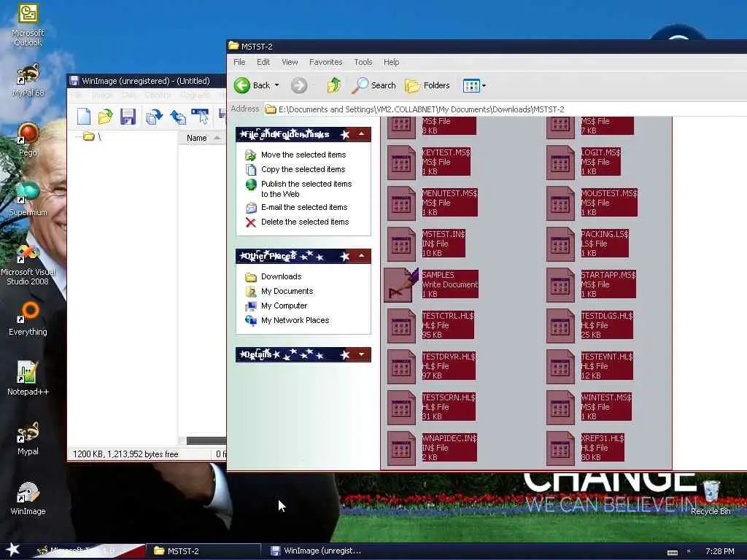Click the Explorer address bar path
747x560 pixels.
(421, 109)
